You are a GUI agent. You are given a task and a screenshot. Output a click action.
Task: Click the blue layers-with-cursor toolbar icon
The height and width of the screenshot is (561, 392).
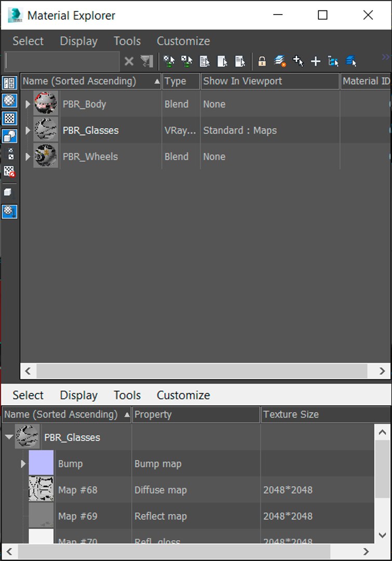pyautogui.click(x=351, y=61)
